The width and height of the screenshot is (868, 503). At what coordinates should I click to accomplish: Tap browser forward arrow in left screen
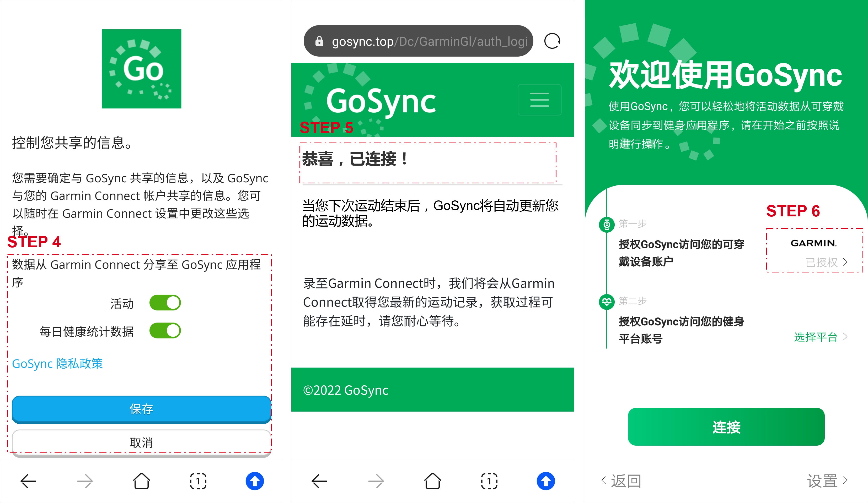pos(85,481)
